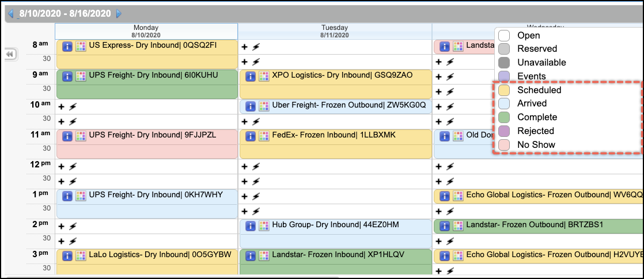The height and width of the screenshot is (279, 644).
Task: Select the Monday 8/10/2020 column header
Action: pyautogui.click(x=146, y=31)
